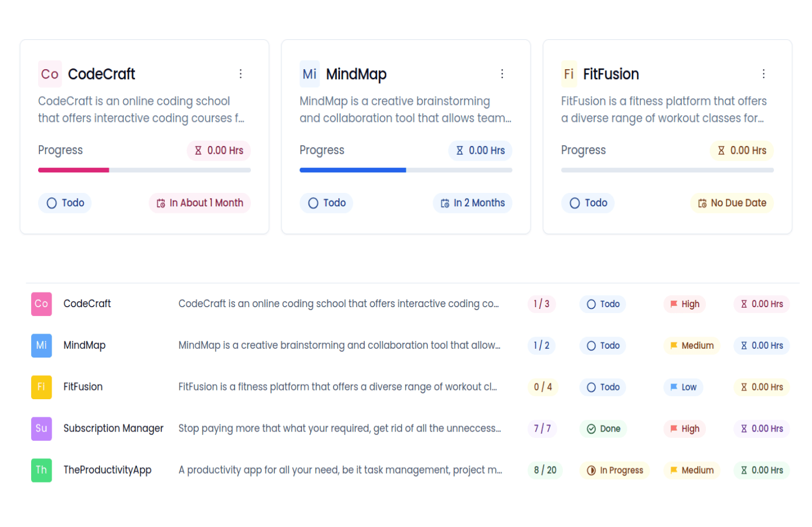Open the MindMap card three-dot menu
Screen dimensions: 812x527
pos(502,74)
